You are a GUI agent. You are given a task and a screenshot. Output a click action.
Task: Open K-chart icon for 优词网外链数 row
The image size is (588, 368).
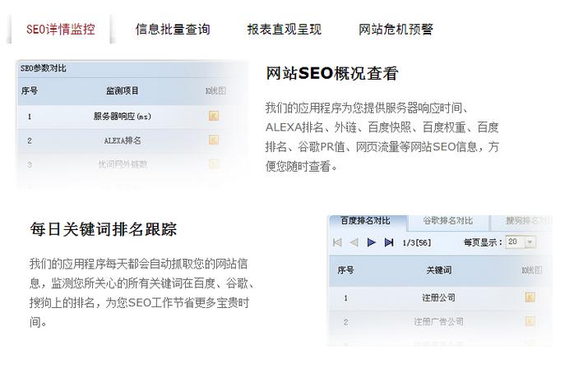214,163
